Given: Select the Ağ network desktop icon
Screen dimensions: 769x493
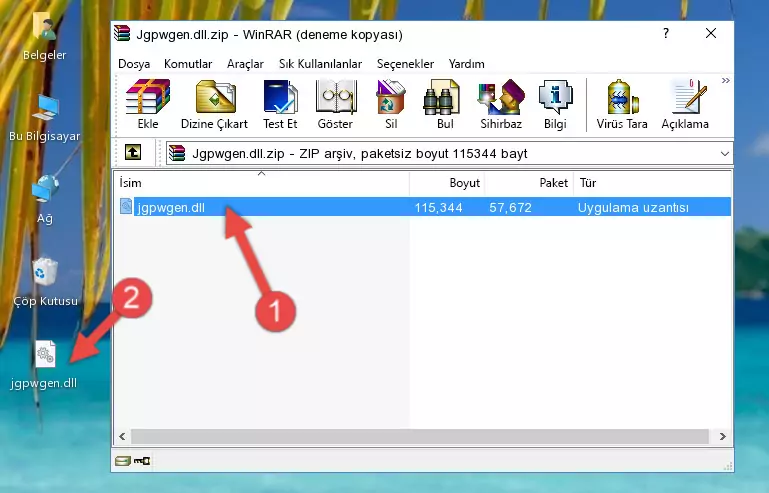Looking at the screenshot, I should (44, 199).
